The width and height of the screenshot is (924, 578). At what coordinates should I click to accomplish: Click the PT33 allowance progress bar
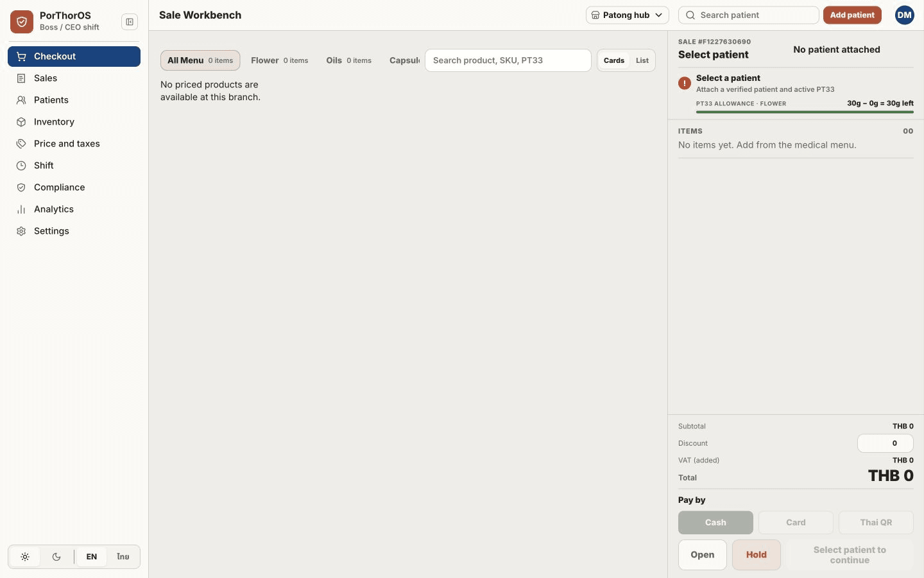click(805, 112)
